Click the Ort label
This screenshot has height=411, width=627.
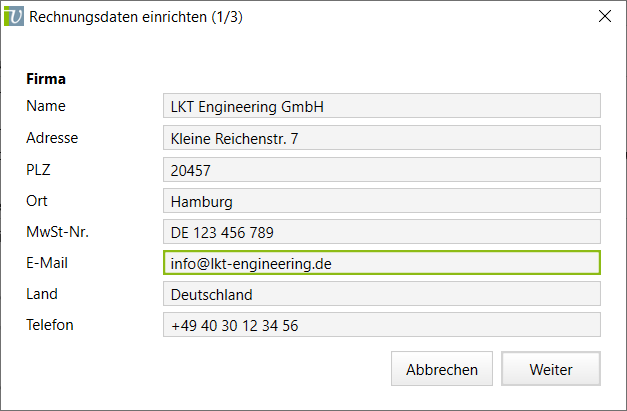coord(37,200)
